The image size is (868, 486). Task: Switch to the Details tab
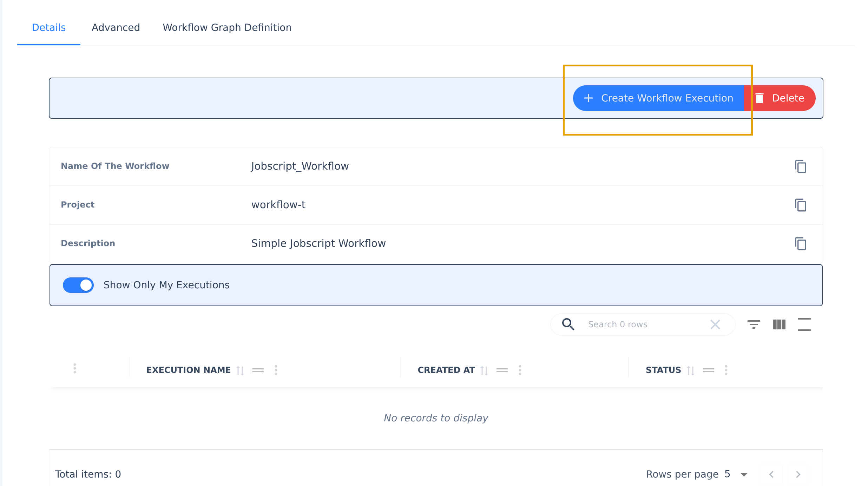[49, 27]
